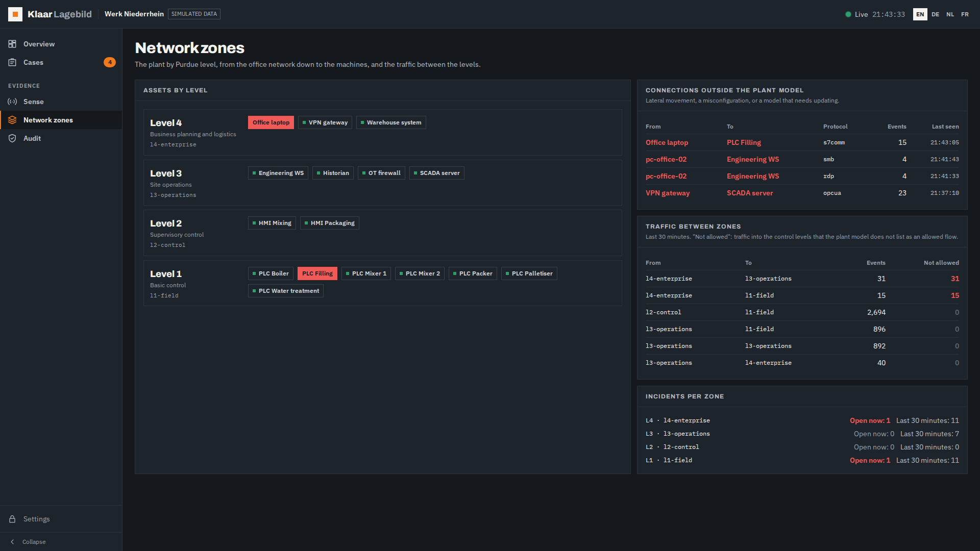Select the PLC Mixer 1 asset chip
Image resolution: width=980 pixels, height=551 pixels.
click(366, 273)
